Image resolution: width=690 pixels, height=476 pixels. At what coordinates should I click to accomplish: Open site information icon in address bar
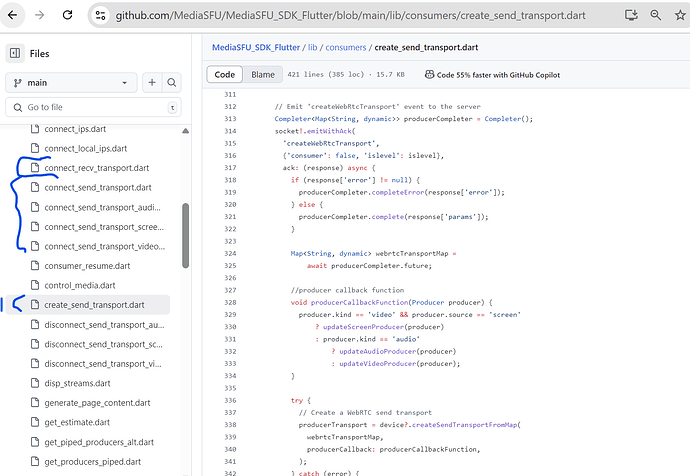click(100, 15)
